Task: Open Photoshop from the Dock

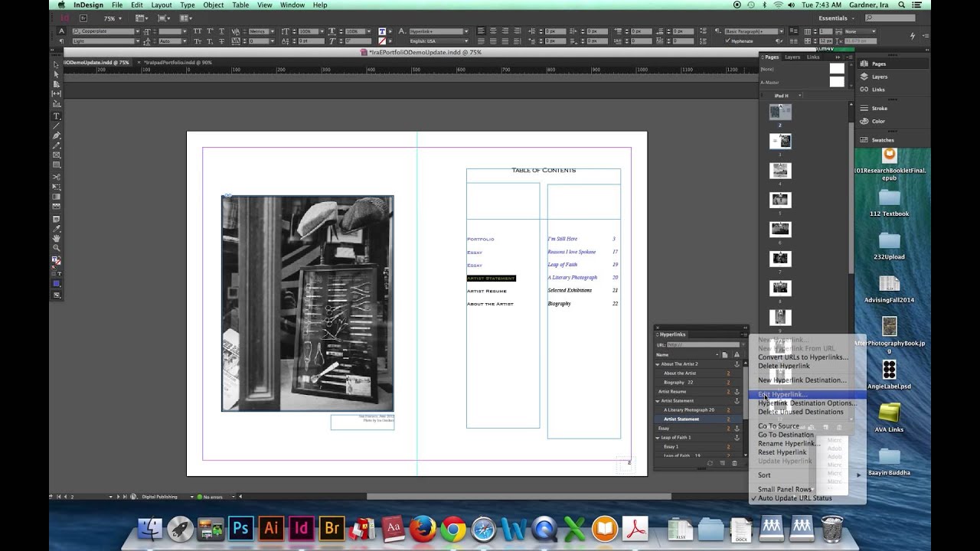Action: click(x=240, y=528)
